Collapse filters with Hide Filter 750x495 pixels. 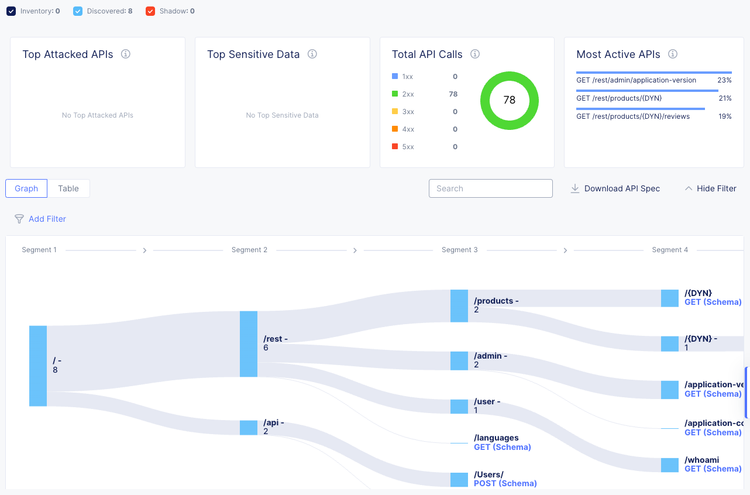pyautogui.click(x=709, y=188)
